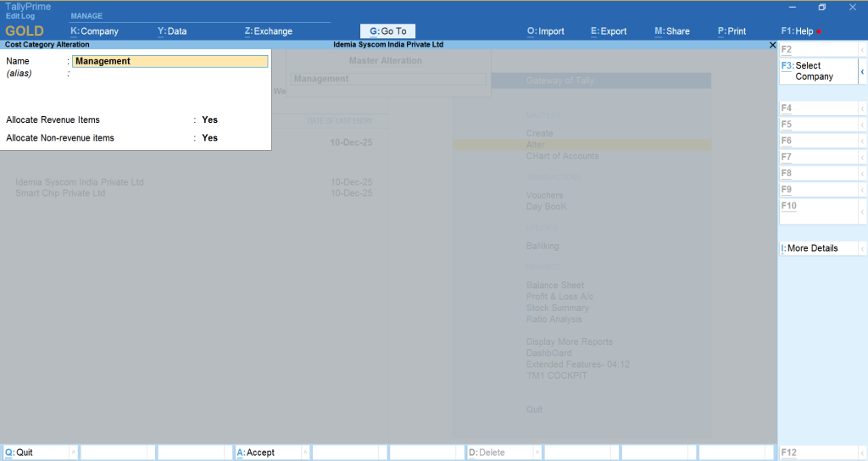The image size is (868, 461).
Task: Expand arrow beside More Details
Action: click(862, 248)
